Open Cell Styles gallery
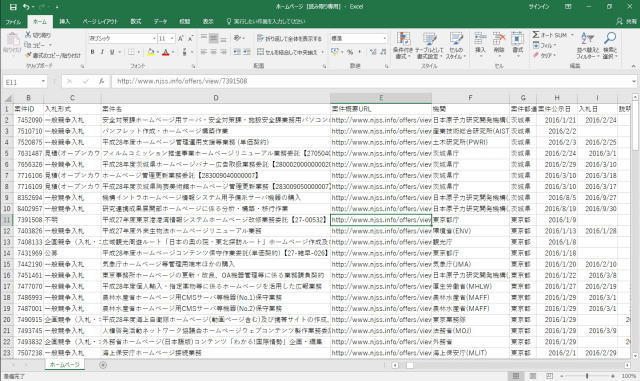Viewport: 640px width, 381px height. click(x=456, y=46)
